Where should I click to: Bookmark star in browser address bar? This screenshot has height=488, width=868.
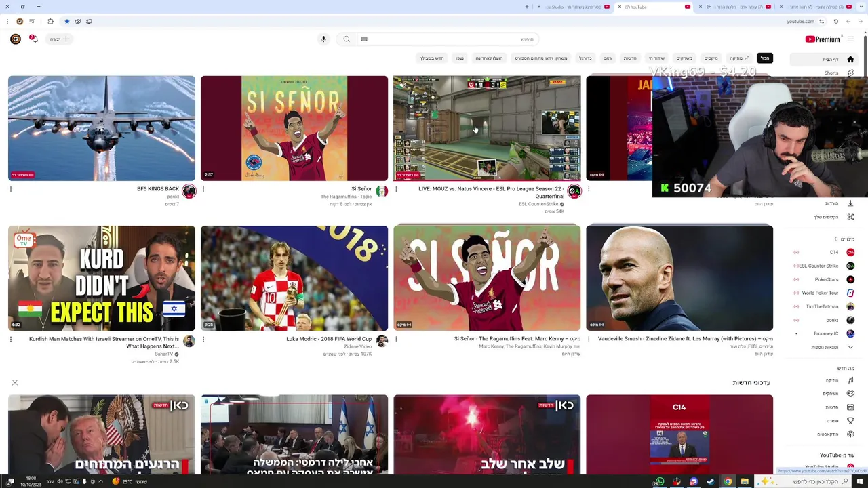tap(66, 22)
